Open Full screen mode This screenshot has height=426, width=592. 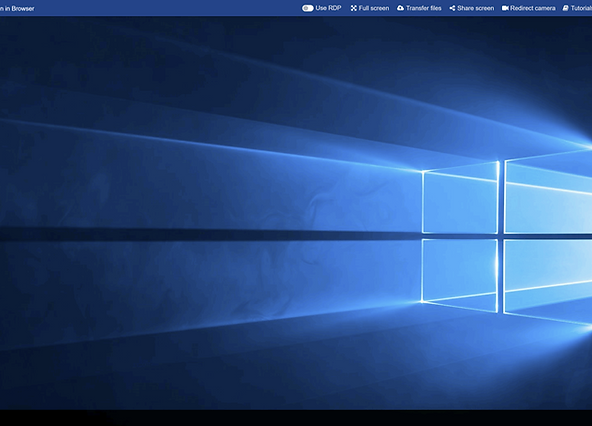(x=370, y=8)
